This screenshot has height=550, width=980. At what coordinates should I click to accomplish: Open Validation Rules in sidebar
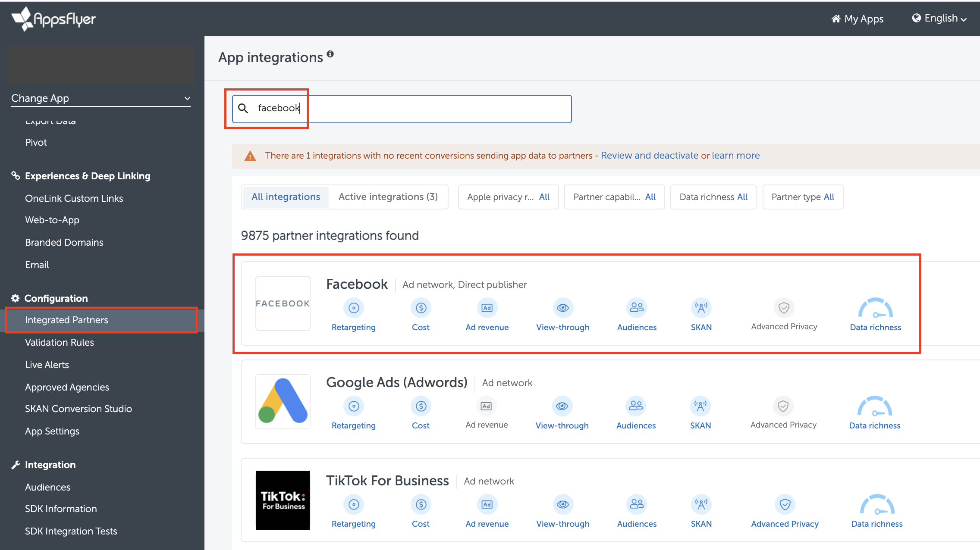click(60, 342)
